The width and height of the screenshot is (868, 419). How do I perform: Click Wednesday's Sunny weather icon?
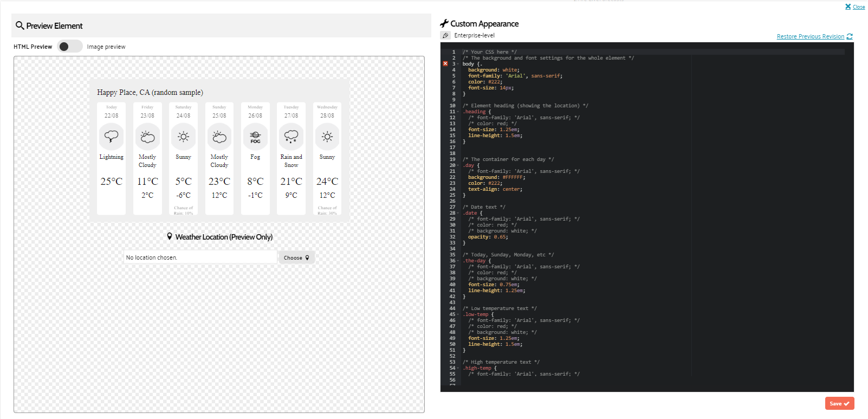(327, 137)
